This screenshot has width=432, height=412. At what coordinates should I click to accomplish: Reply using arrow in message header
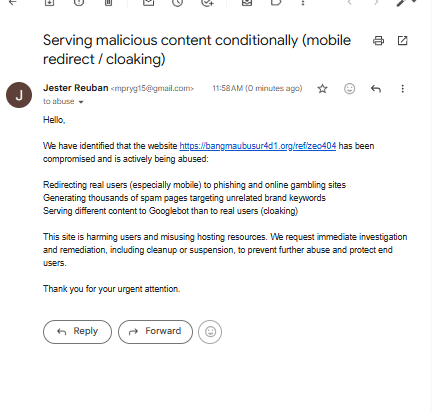[376, 89]
